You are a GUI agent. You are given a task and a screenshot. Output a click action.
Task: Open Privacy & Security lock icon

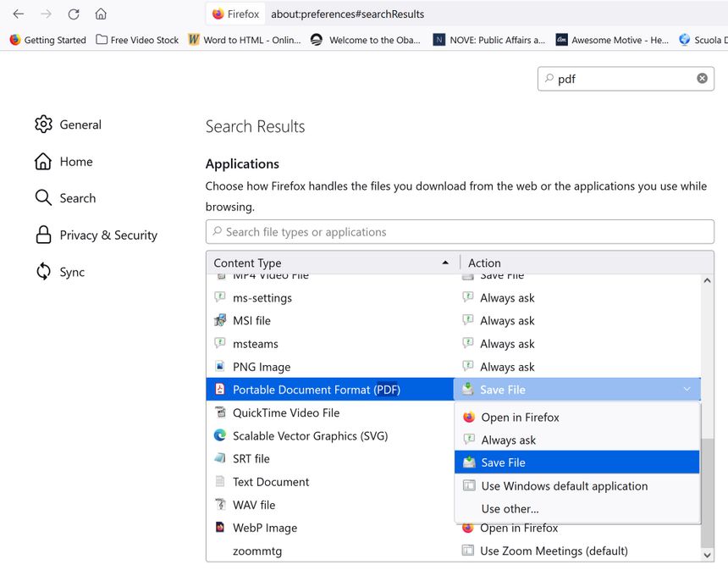point(43,235)
